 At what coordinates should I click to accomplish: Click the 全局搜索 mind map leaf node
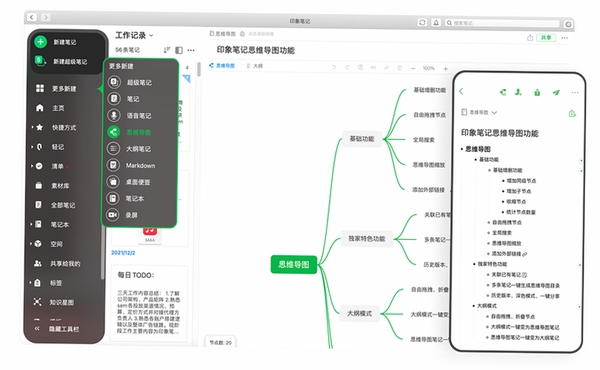[x=424, y=140]
